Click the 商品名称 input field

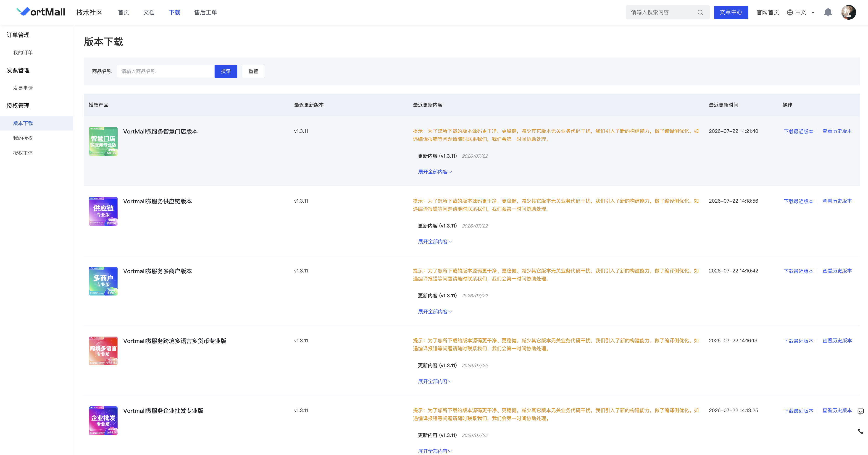(166, 71)
